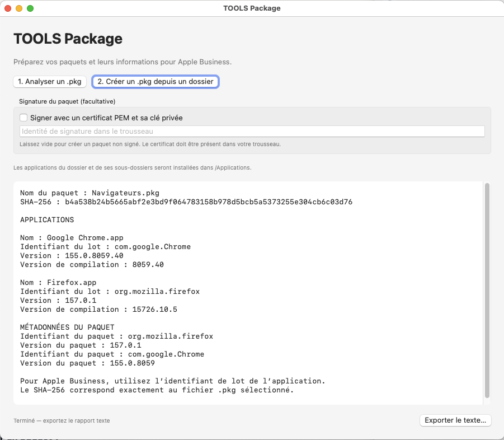Minimize the window with the yellow button
The width and height of the screenshot is (504, 440).
pos(19,8)
